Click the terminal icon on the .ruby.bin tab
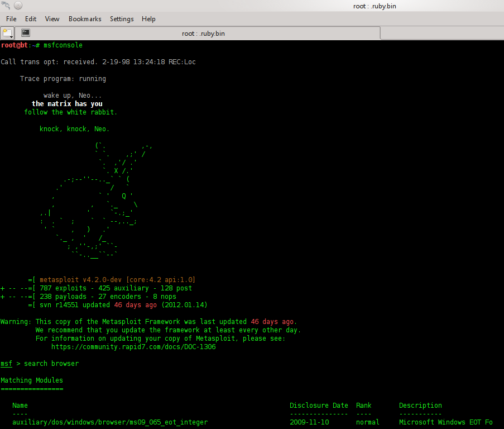The height and width of the screenshot is (429, 504). click(25, 32)
